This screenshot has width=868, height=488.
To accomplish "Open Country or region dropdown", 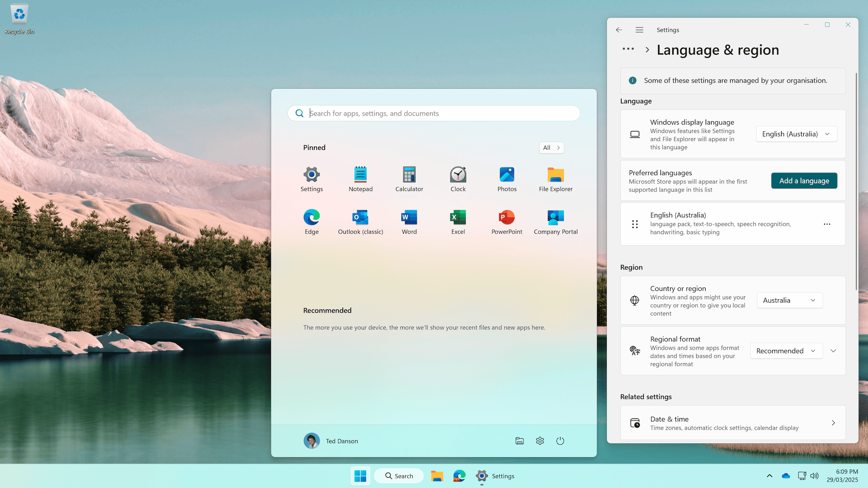I will click(789, 300).
